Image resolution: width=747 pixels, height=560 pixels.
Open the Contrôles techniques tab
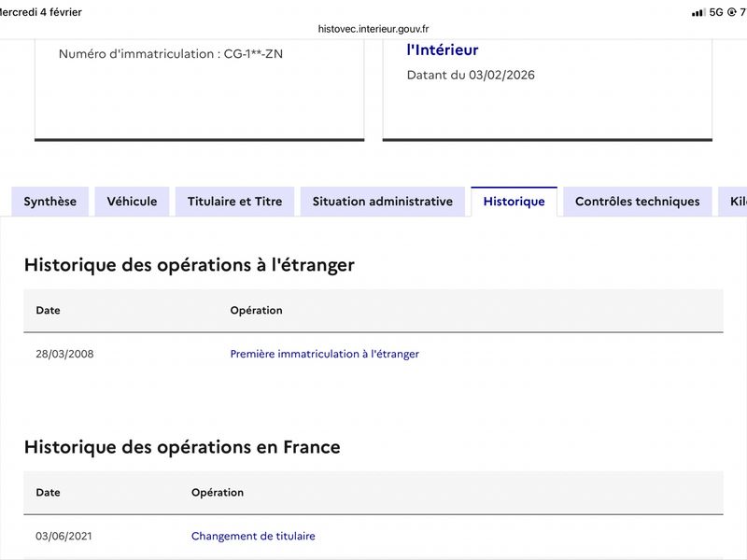coord(637,202)
